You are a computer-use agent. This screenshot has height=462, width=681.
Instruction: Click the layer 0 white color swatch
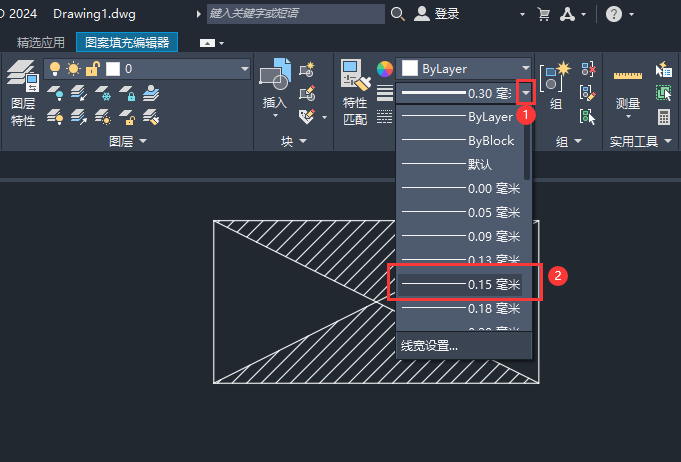point(113,69)
